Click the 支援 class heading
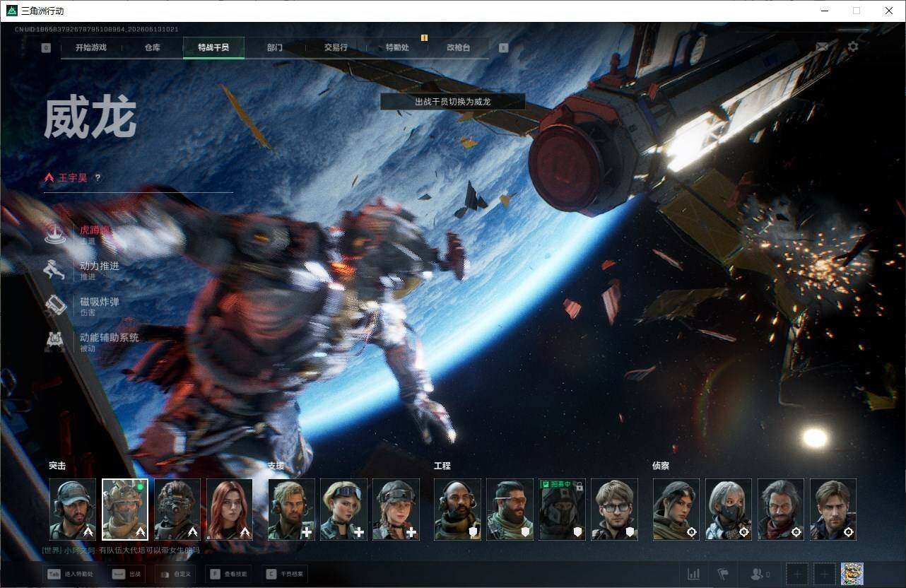The height and width of the screenshot is (588, 906). [x=276, y=466]
